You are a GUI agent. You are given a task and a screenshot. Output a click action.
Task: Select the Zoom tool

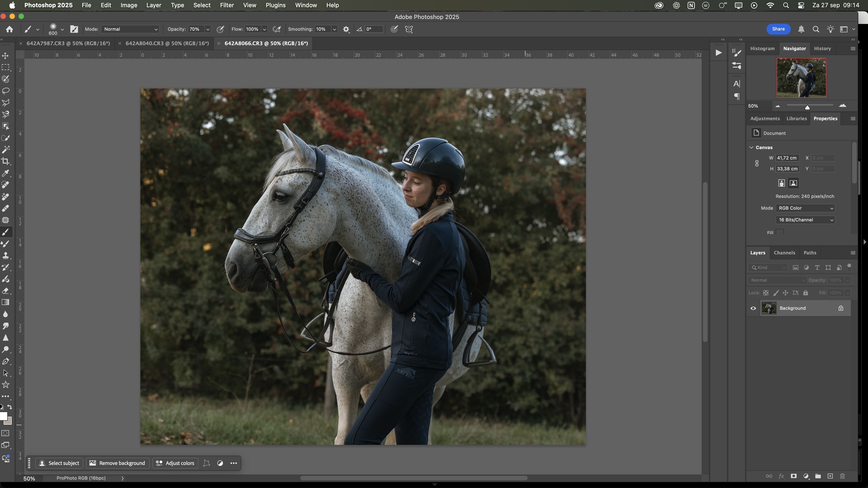click(5, 349)
